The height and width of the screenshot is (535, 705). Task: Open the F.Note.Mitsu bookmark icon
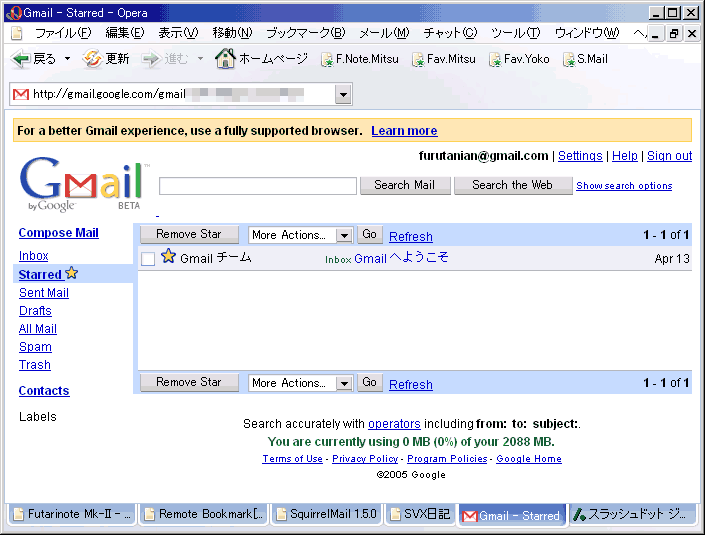click(326, 60)
